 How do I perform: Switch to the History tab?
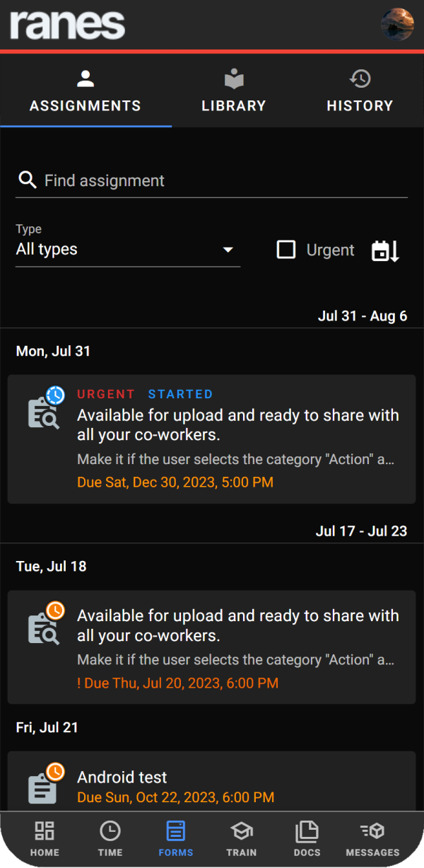click(x=360, y=92)
